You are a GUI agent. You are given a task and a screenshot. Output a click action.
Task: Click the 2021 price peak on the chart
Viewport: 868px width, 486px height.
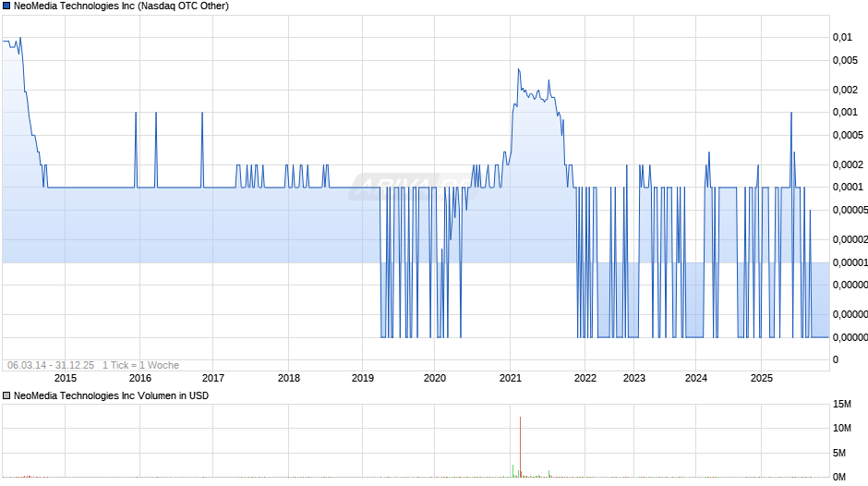[519, 69]
